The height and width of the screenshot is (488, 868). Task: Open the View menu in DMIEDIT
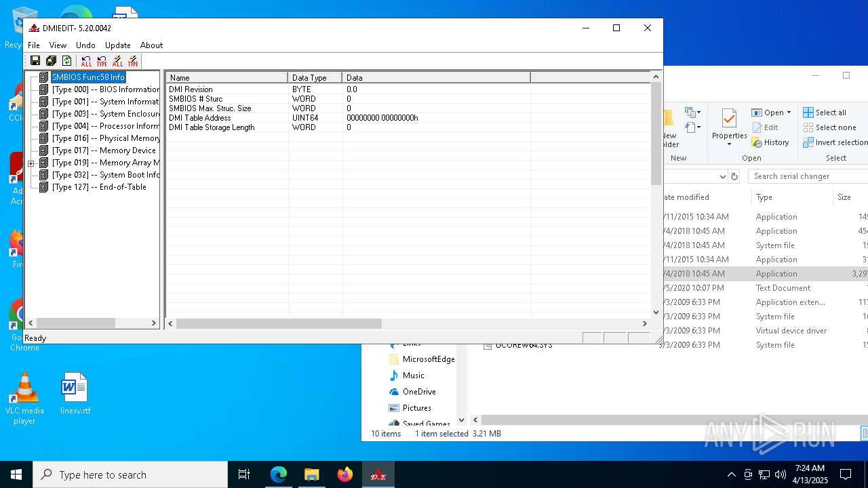[58, 45]
